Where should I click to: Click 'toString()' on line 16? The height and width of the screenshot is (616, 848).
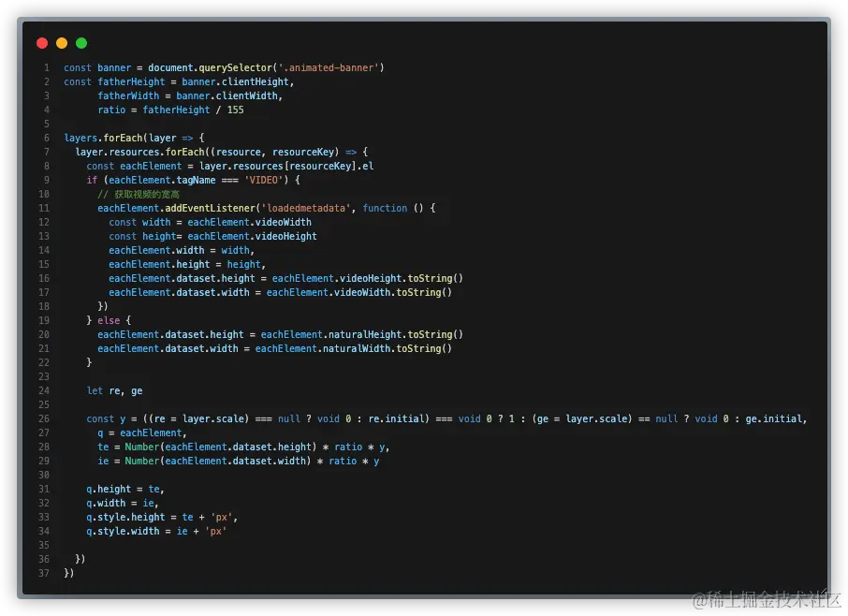click(435, 279)
